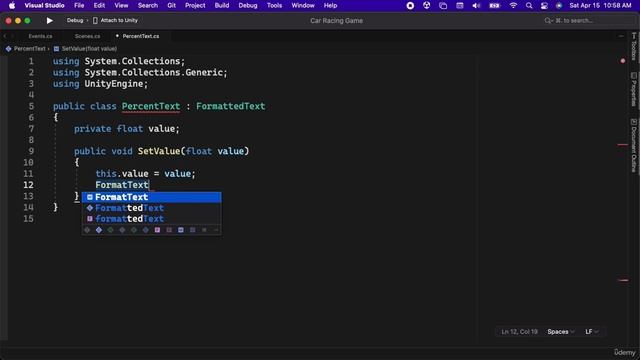Click 'using UnityEngine;' on line 3

(100, 84)
